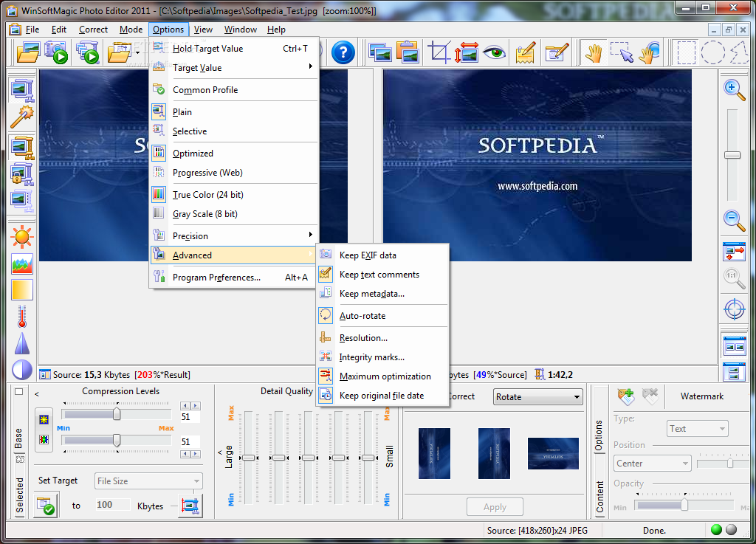Switch to Gray Scale (8 bit)

coord(233,214)
